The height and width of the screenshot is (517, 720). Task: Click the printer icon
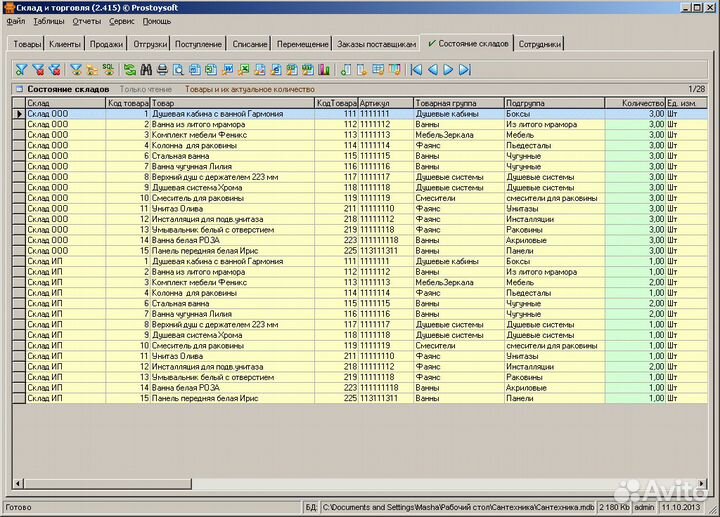[x=162, y=70]
